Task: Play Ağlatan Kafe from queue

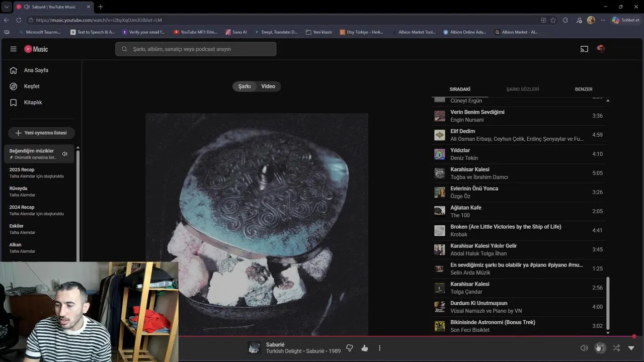Action: (x=518, y=211)
